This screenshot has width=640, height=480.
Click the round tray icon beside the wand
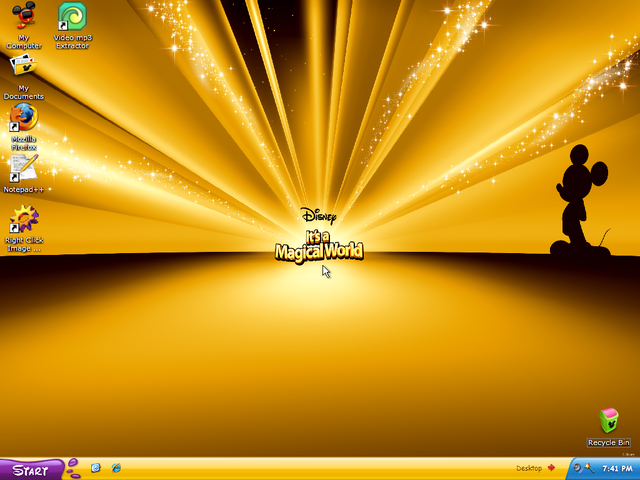coord(578,468)
